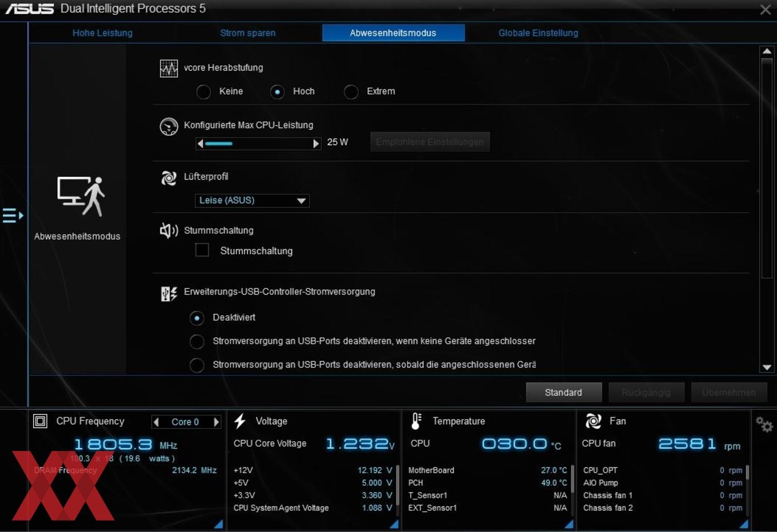Select USB power off when devices go idle
The width and height of the screenshot is (777, 532).
197,365
